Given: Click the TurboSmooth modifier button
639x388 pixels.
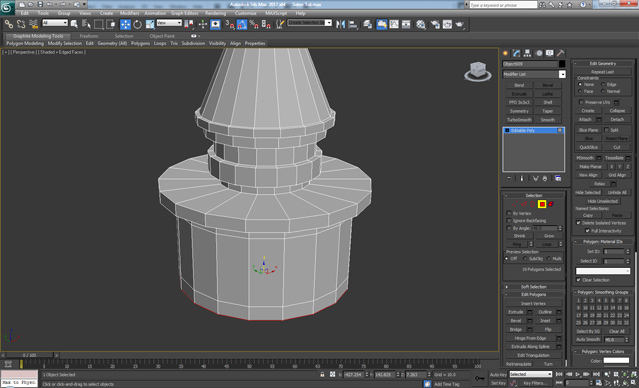Looking at the screenshot, I should point(519,120).
